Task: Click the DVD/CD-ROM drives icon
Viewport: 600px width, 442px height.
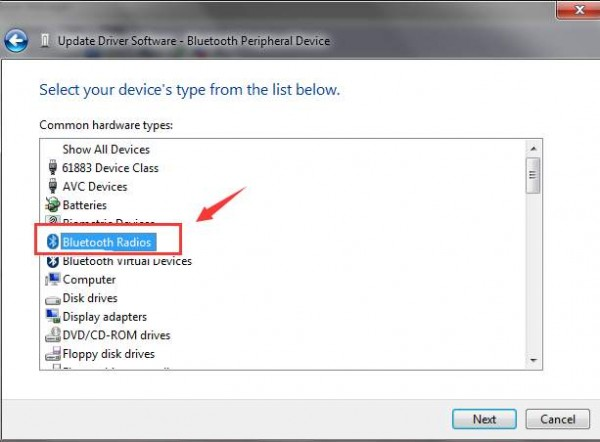Action: (53, 335)
